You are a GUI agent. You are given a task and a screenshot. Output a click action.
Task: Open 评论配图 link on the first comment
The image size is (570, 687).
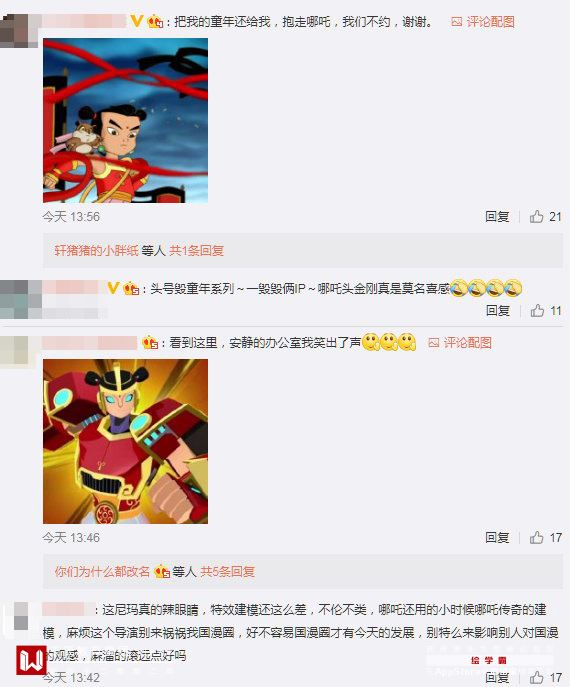(x=490, y=21)
